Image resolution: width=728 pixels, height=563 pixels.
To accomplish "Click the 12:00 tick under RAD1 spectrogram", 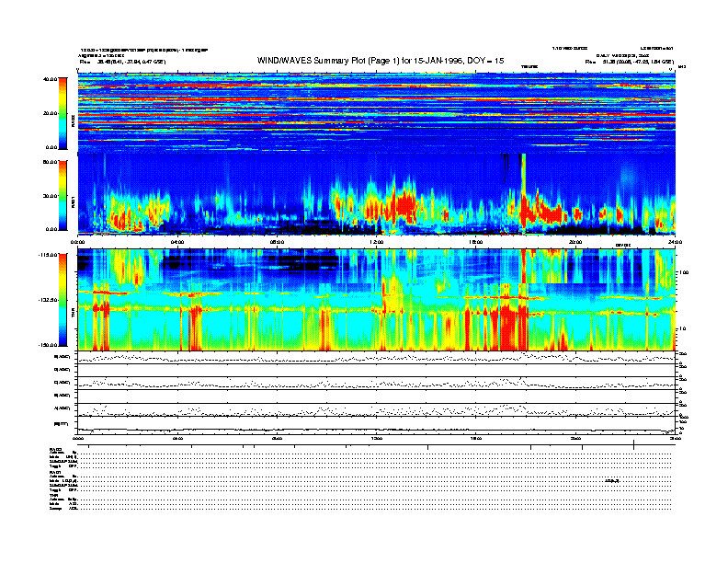I will point(377,242).
